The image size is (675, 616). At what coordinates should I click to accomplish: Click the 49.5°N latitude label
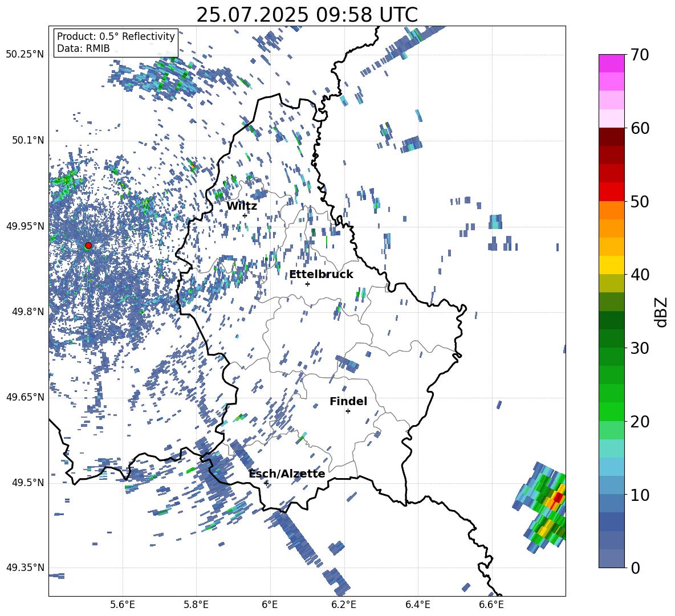28,482
